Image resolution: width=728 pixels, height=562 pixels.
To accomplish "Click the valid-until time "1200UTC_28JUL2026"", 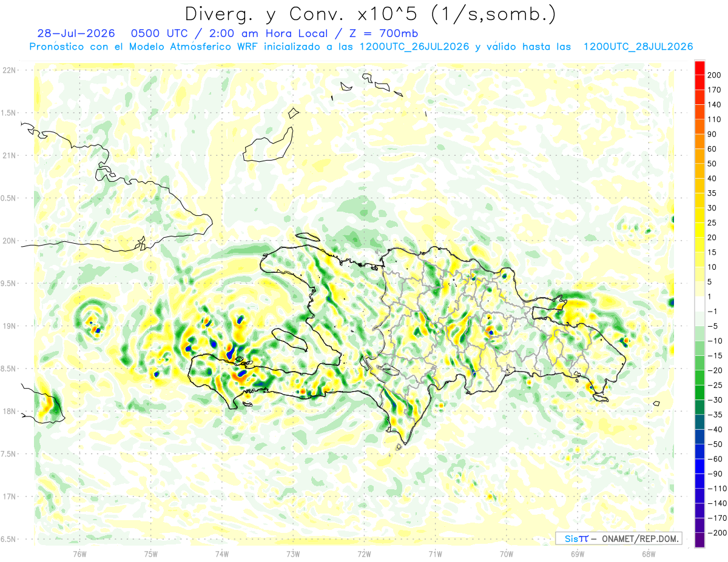I will pyautogui.click(x=638, y=47).
